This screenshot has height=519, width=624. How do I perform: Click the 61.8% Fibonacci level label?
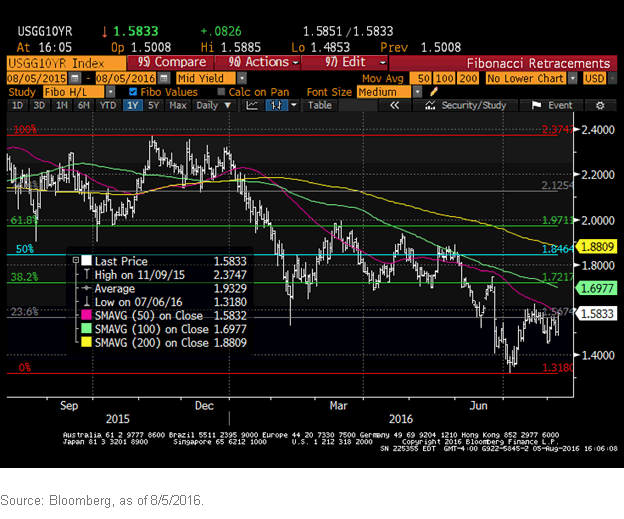(x=24, y=220)
